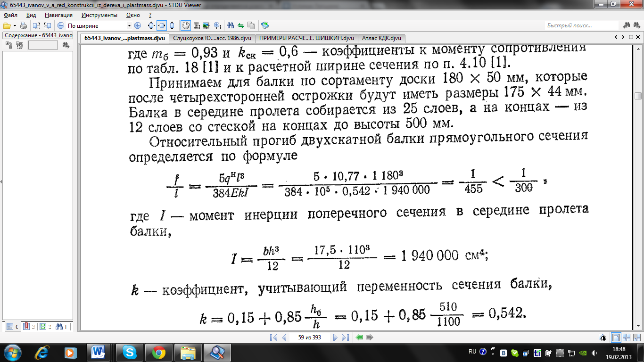This screenshot has width=644, height=362.
Task: Open the ? help menu
Action: (x=150, y=15)
